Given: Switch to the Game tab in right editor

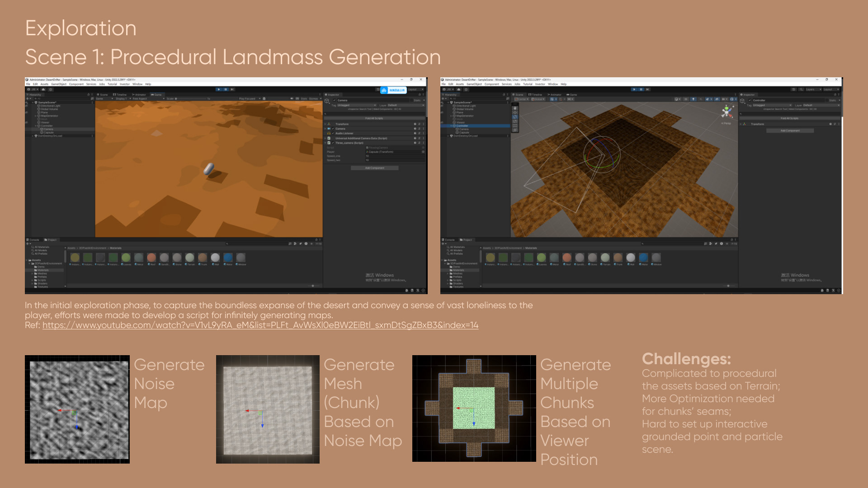Looking at the screenshot, I should click(572, 95).
